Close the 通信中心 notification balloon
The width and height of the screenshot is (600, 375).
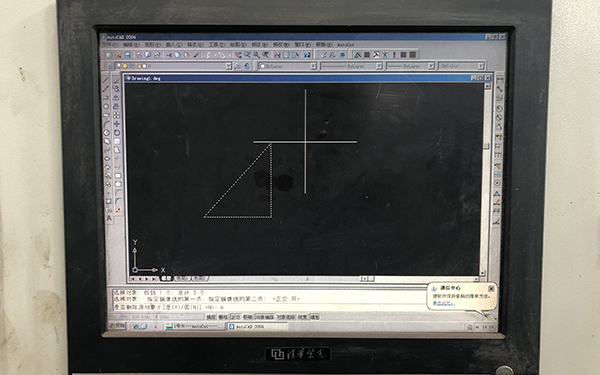491,289
